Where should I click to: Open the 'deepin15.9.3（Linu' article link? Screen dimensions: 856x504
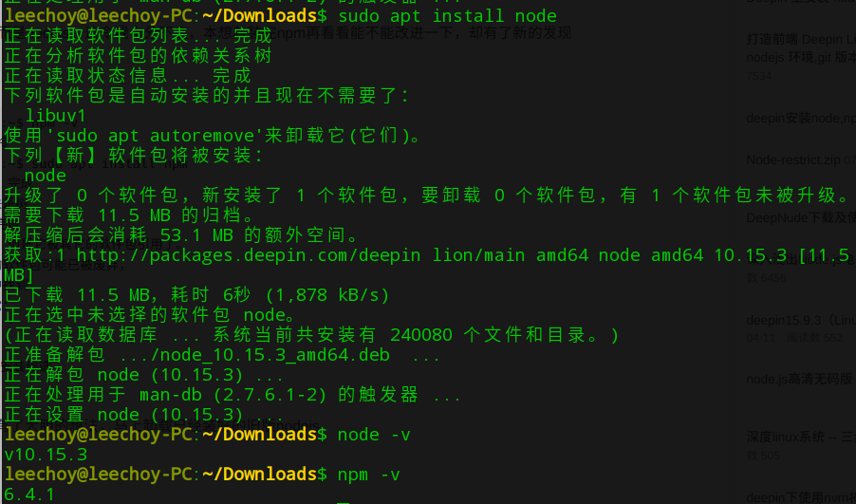(801, 321)
